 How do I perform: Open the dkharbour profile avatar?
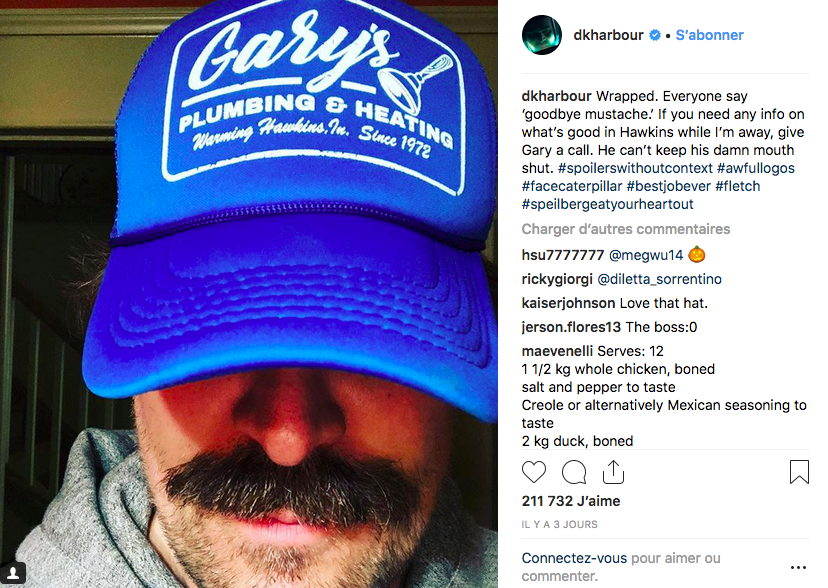coord(541,35)
